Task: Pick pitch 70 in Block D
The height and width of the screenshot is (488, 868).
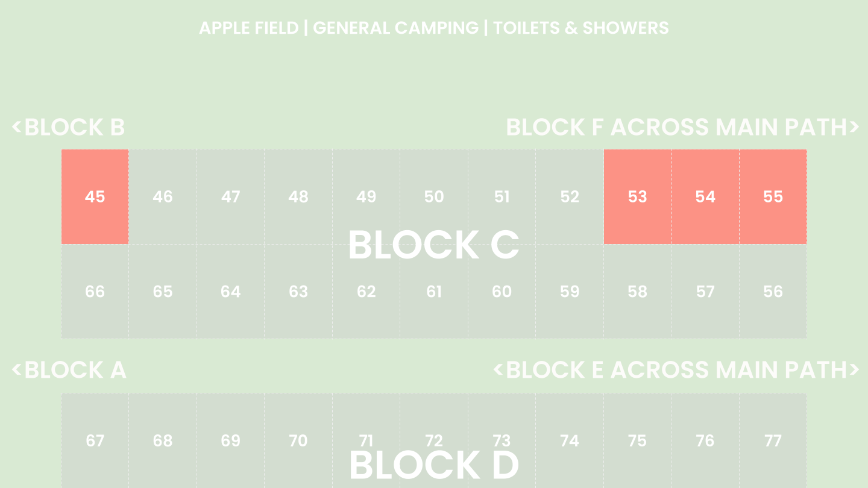Action: [298, 440]
